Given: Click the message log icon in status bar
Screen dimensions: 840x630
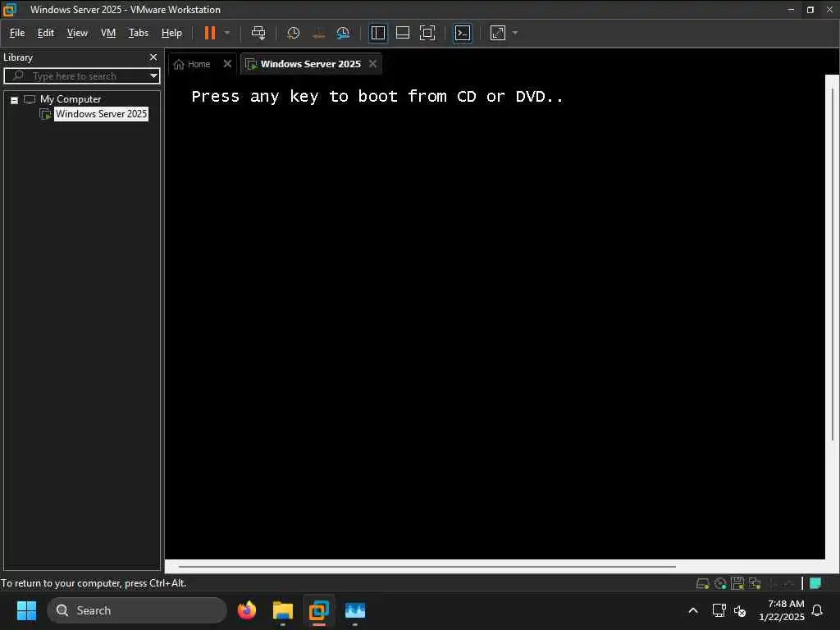Looking at the screenshot, I should coord(815,583).
